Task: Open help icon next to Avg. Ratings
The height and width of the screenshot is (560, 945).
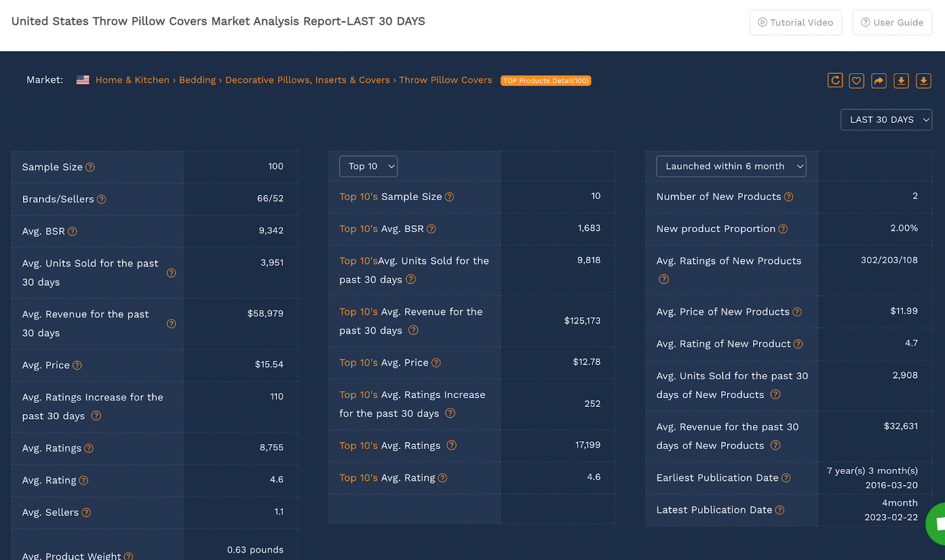Action: [89, 448]
